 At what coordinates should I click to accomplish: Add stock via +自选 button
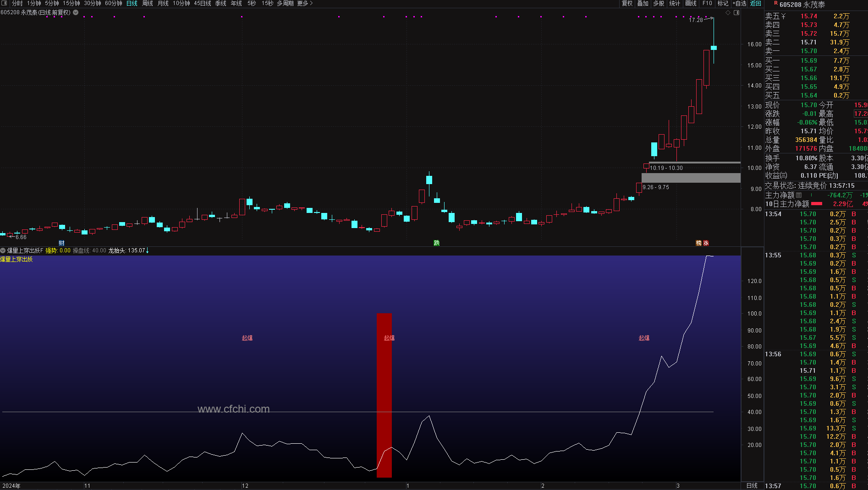pos(739,3)
